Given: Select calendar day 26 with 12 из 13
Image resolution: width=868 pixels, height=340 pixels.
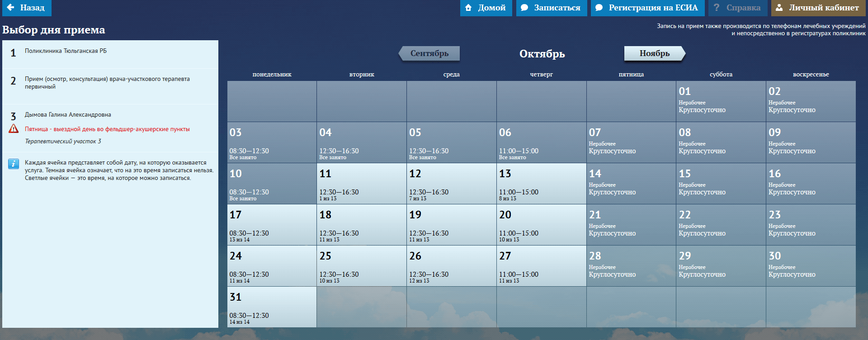Looking at the screenshot, I should click(x=452, y=266).
